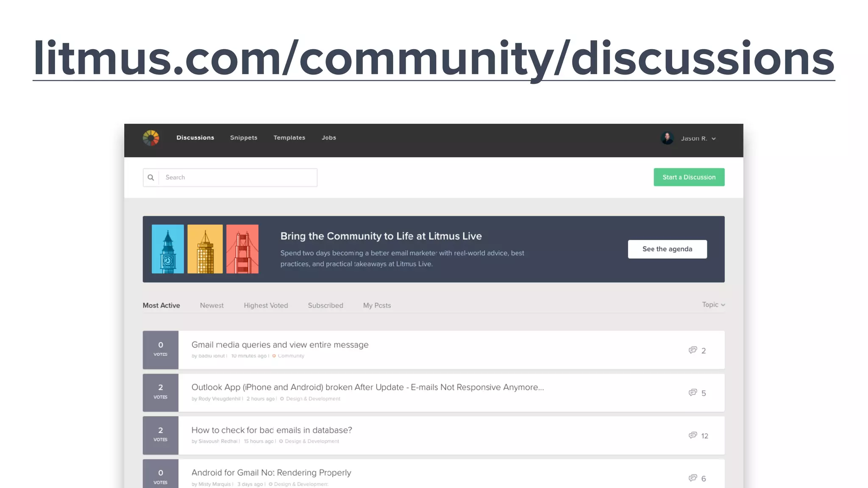This screenshot has width=868, height=488.
Task: Switch to the Subscribed tab
Action: click(x=325, y=305)
